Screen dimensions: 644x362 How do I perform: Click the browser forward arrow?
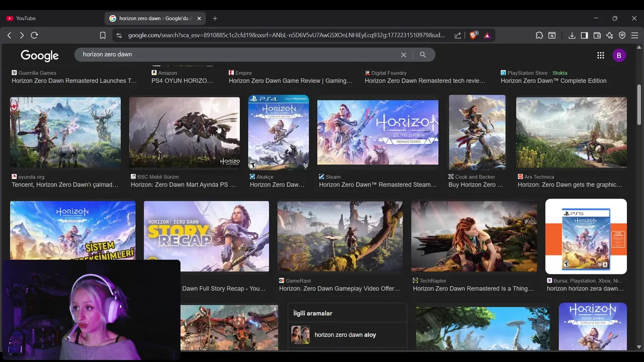click(x=22, y=35)
